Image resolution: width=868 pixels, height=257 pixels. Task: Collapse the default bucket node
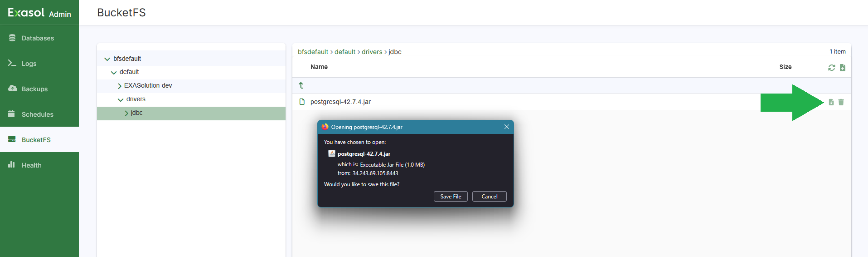coord(114,72)
